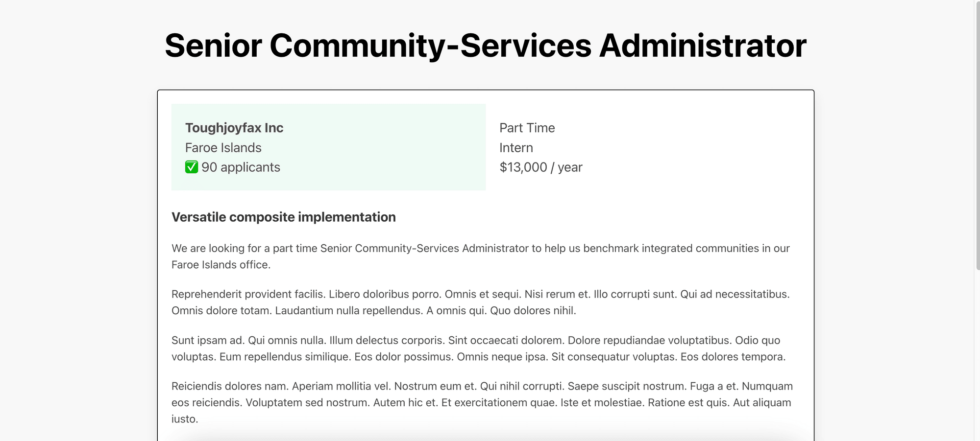This screenshot has width=980, height=441.
Task: Click the Faroe Islands office mention in description
Action: tap(220, 265)
